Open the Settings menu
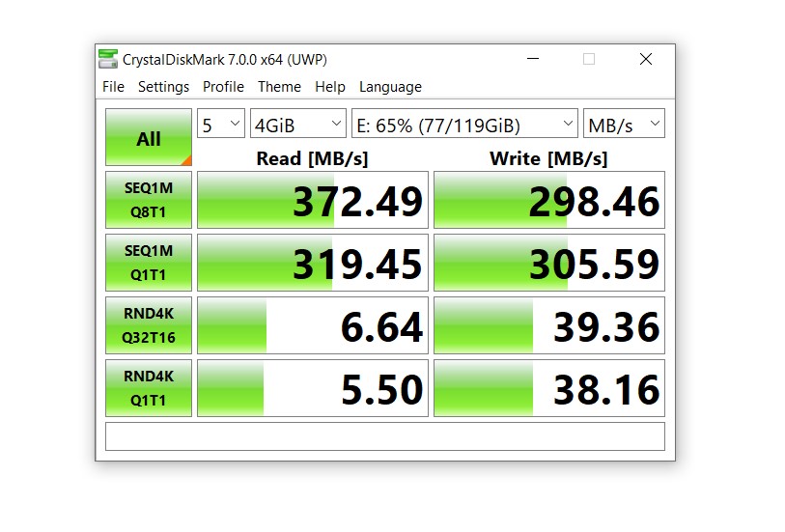This screenshot has width=785, height=532. (164, 87)
